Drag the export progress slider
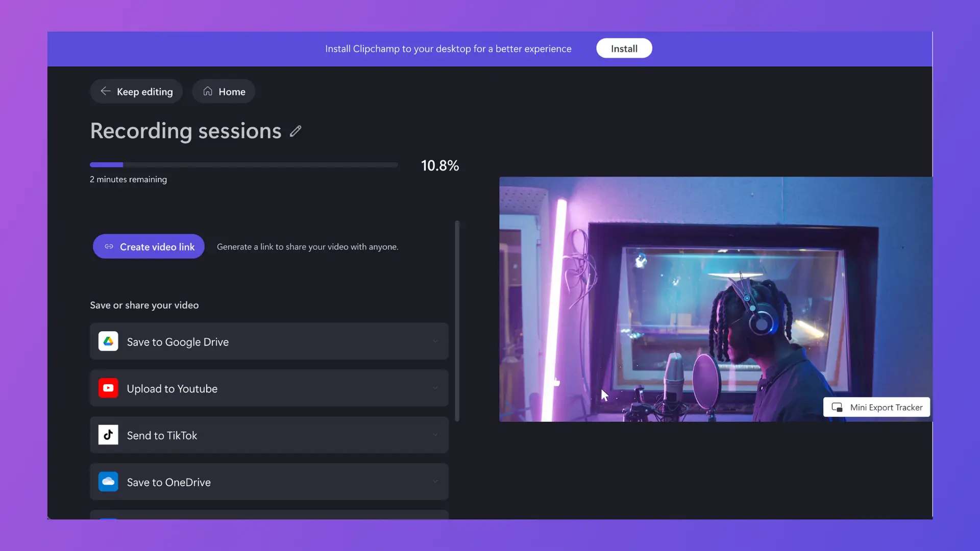Screen dimensions: 980x551 click(x=123, y=164)
